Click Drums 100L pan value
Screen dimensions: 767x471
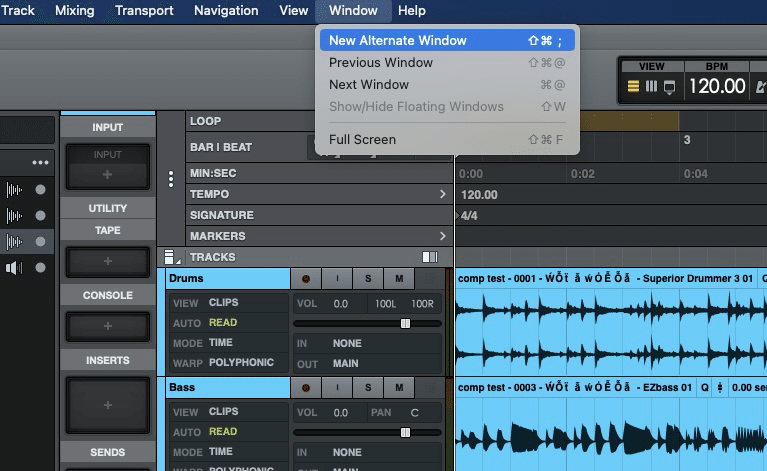click(x=385, y=304)
